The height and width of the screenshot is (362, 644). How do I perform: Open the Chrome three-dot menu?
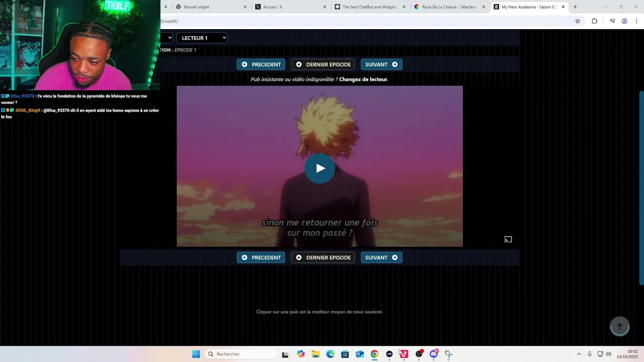click(x=636, y=21)
